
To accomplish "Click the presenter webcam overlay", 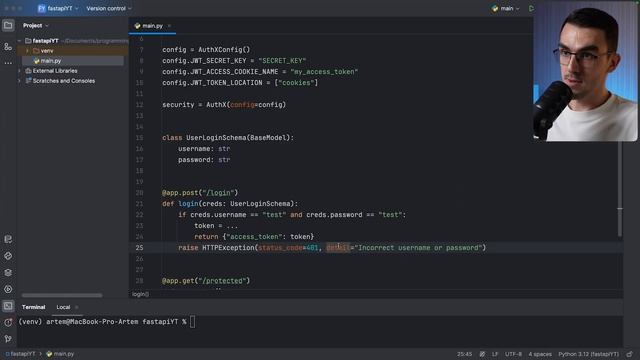I will 585,71.
